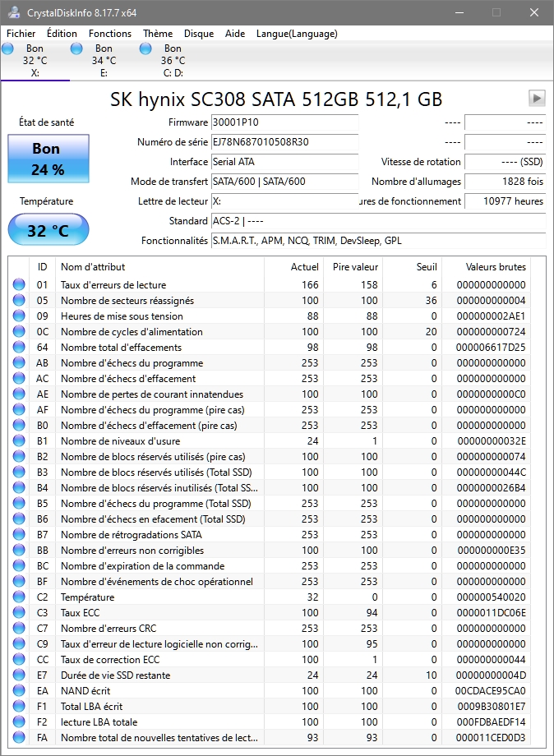554x756 pixels.
Task: Click status orb for attribute 01 read error rate
Action: point(19,285)
